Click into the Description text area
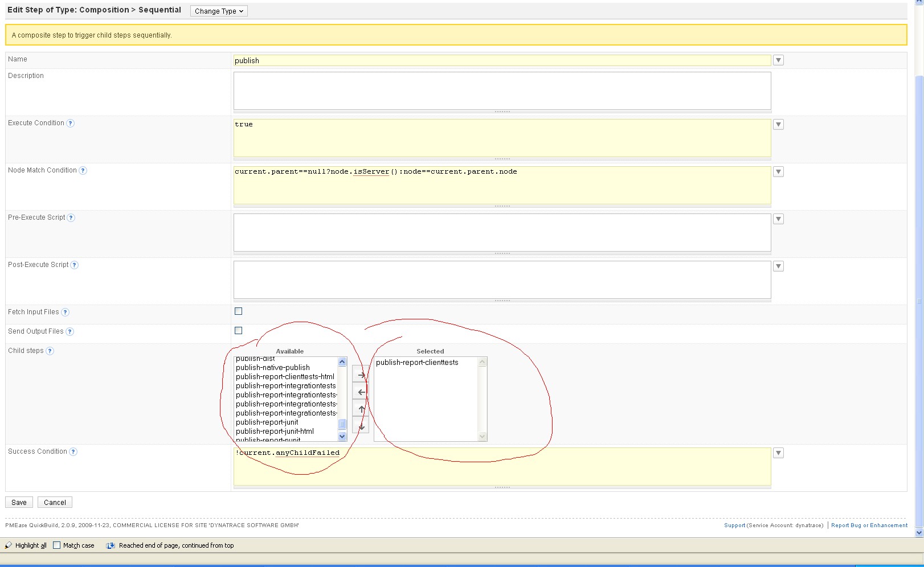Screen dimensions: 924x567 point(501,91)
